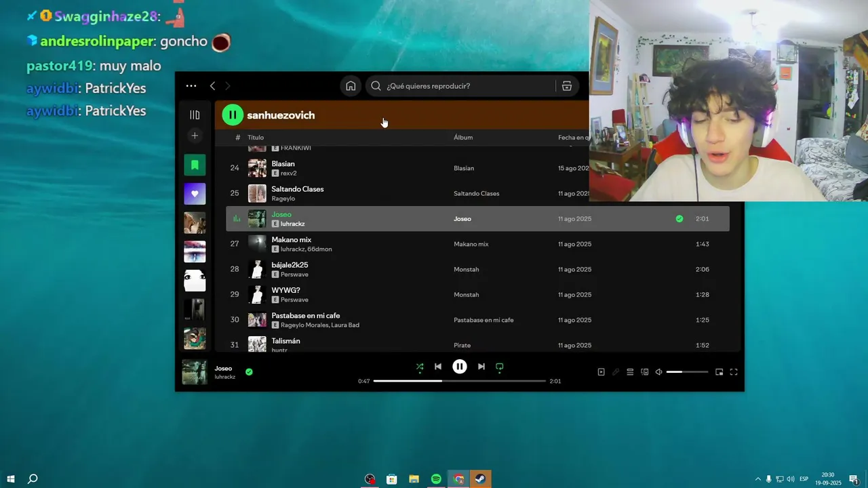Open artist Perswave under WYWG?

[294, 300]
